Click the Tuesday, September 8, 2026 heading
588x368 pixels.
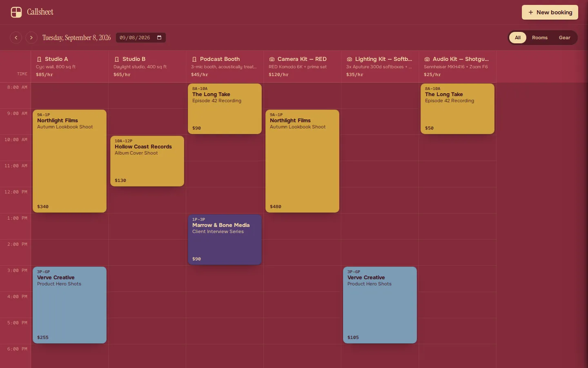(76, 38)
